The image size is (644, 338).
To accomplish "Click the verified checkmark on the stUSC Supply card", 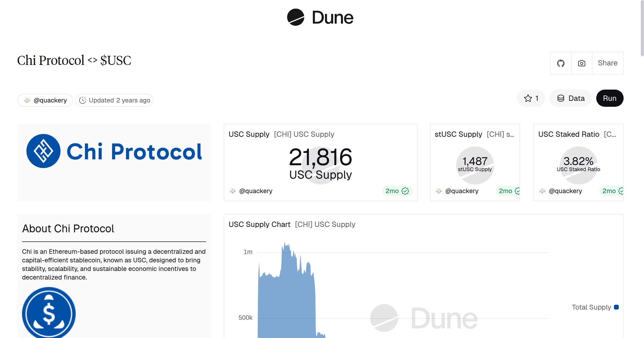I will pos(517,191).
